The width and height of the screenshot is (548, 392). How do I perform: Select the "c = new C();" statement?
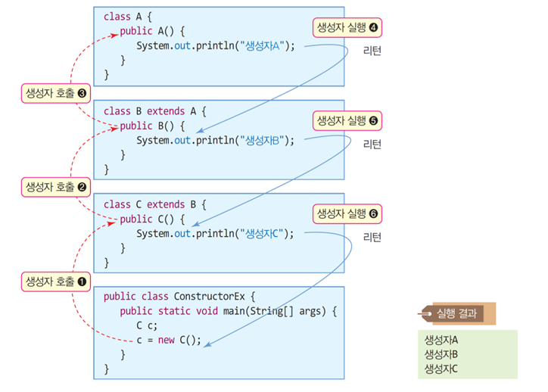[x=169, y=339]
